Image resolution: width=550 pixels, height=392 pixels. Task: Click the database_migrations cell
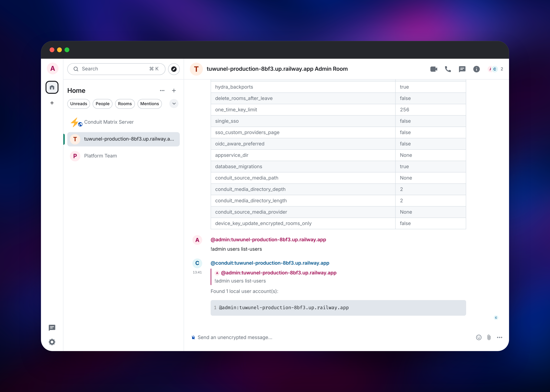pyautogui.click(x=303, y=167)
